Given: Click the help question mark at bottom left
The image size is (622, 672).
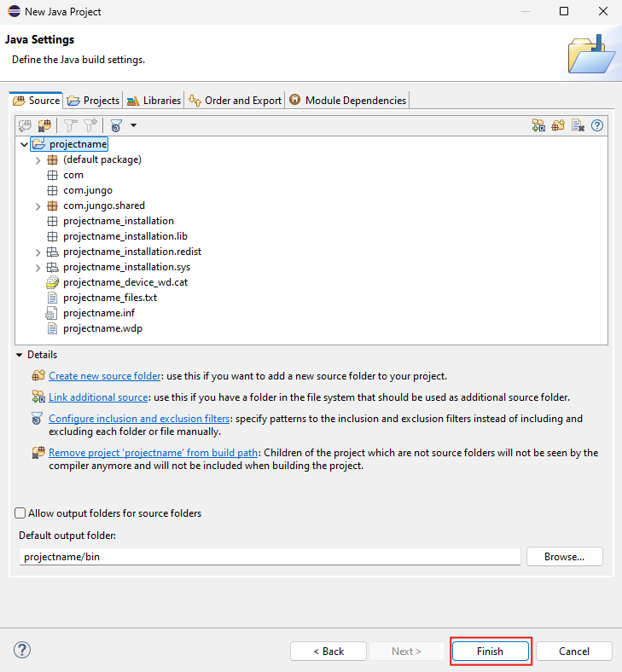Looking at the screenshot, I should point(22,650).
